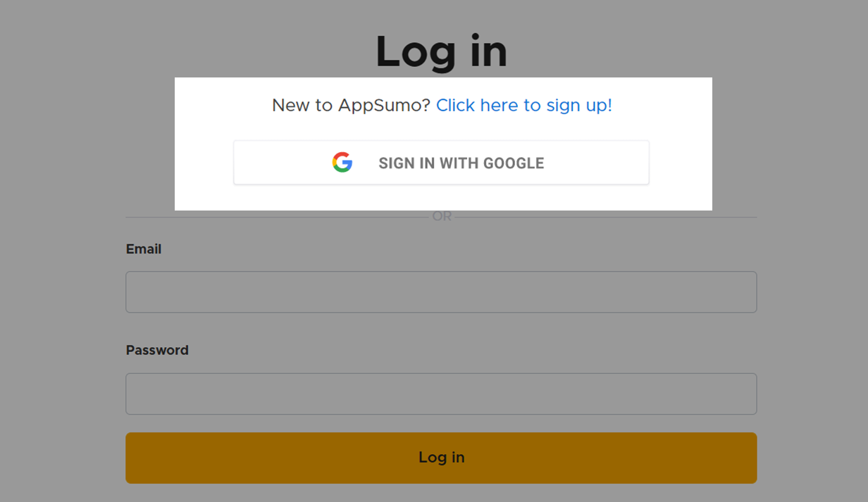Screen dimensions: 868x502
Task: Click the OR divider text
Action: (442, 217)
